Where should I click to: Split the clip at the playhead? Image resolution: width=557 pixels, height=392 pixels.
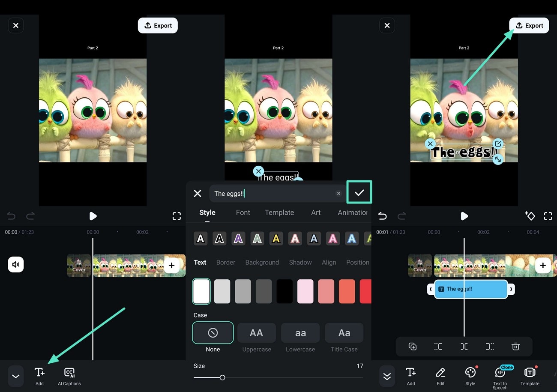point(464,347)
